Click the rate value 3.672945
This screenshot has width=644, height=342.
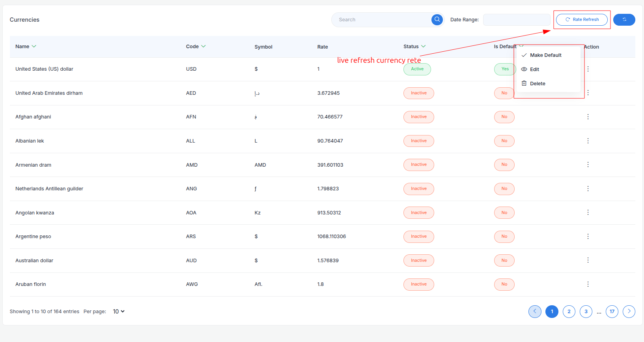pos(329,93)
